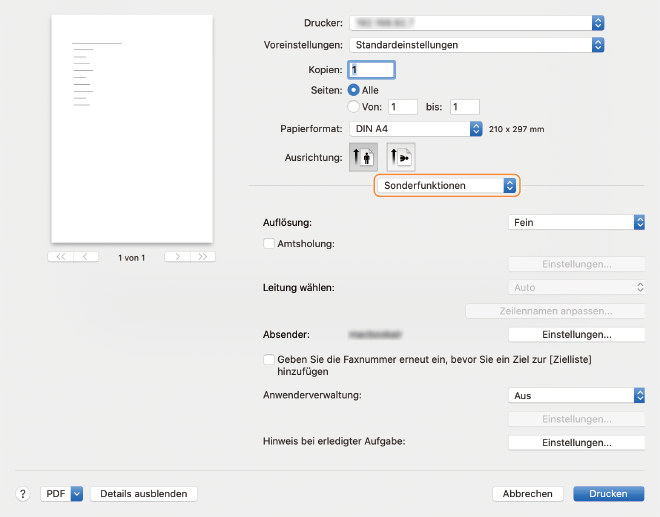This screenshot has width=660, height=517.
Task: Jump to last preview page
Action: pos(203,257)
